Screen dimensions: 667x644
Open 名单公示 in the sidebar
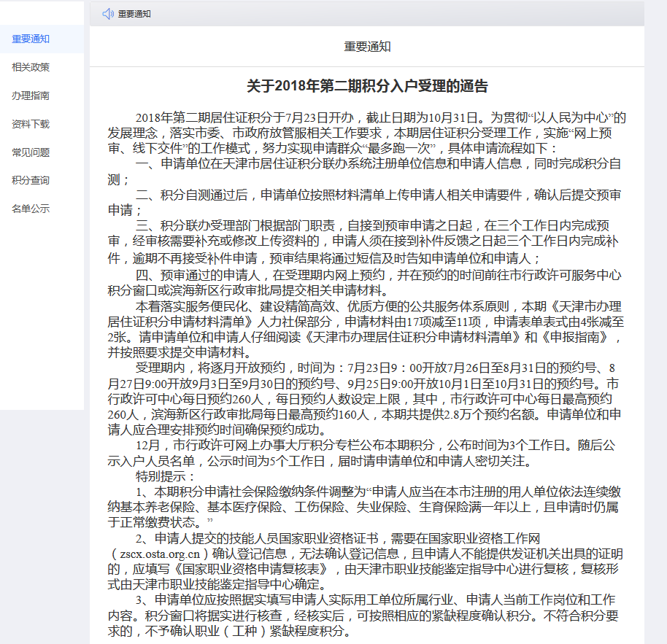click(x=31, y=209)
